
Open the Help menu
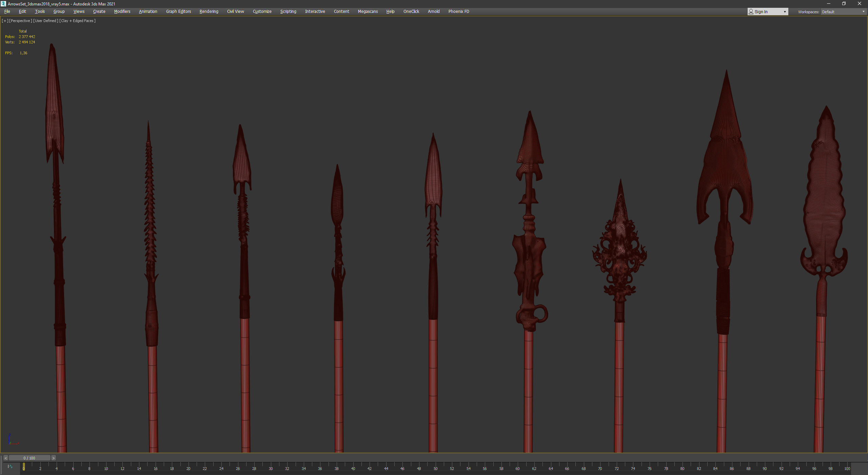click(390, 12)
